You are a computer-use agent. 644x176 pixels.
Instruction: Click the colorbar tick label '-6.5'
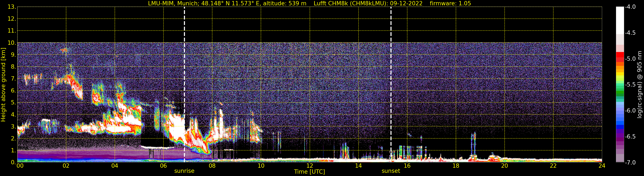tap(630, 137)
